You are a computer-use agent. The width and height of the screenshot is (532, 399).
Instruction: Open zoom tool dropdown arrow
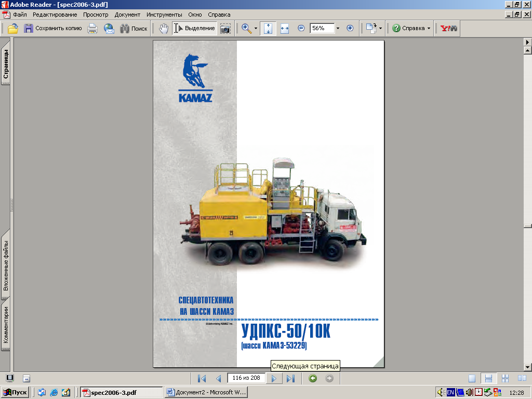point(256,29)
